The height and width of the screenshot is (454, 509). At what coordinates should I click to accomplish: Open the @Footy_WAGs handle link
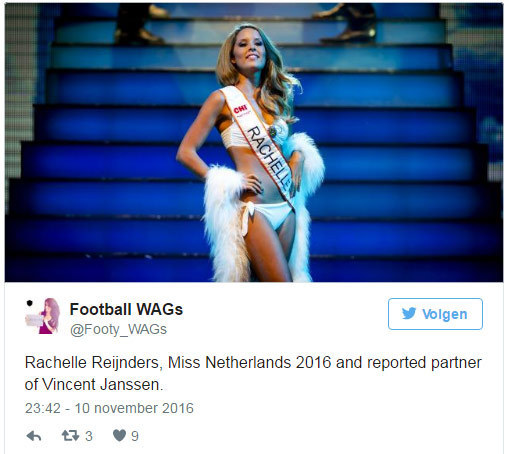118,329
